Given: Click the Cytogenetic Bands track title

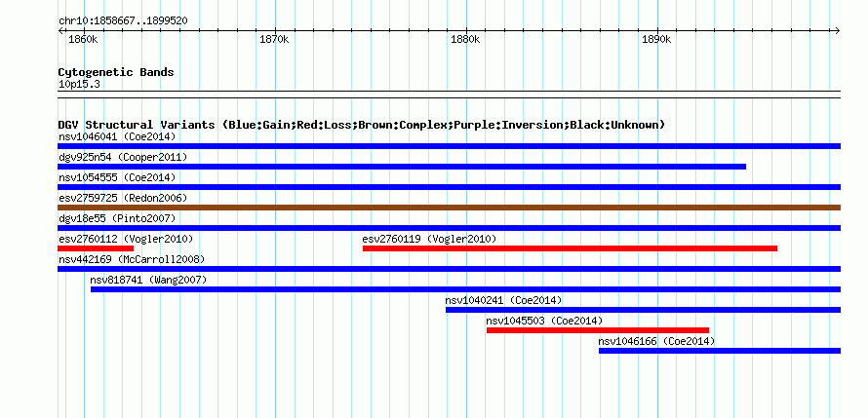Looking at the screenshot, I should [116, 72].
